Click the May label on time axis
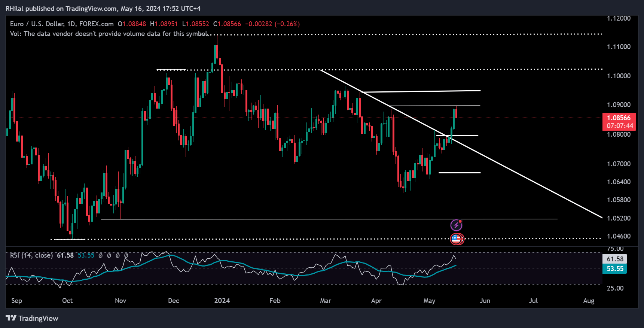Image resolution: width=644 pixels, height=328 pixels. coord(430,301)
